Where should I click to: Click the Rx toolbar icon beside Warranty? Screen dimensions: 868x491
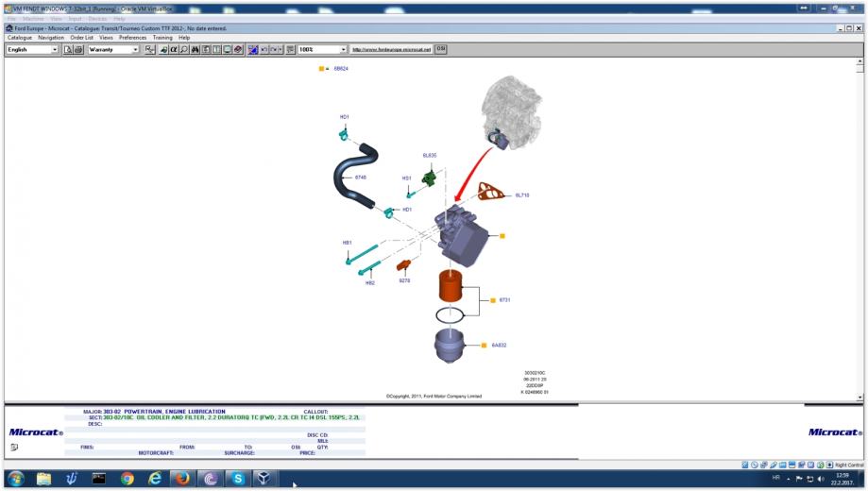150,50
